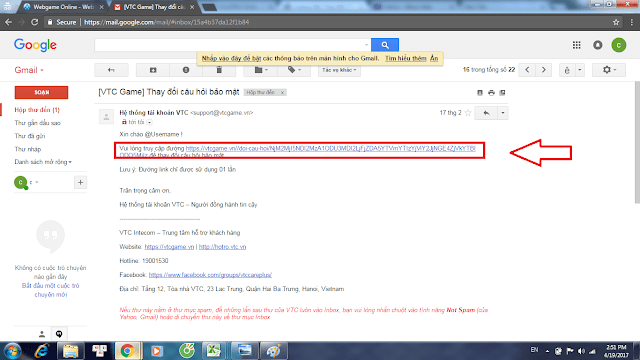Select the '[VTC Game] Thay đổi' browser tab
This screenshot has width=640, height=360.
154,7
